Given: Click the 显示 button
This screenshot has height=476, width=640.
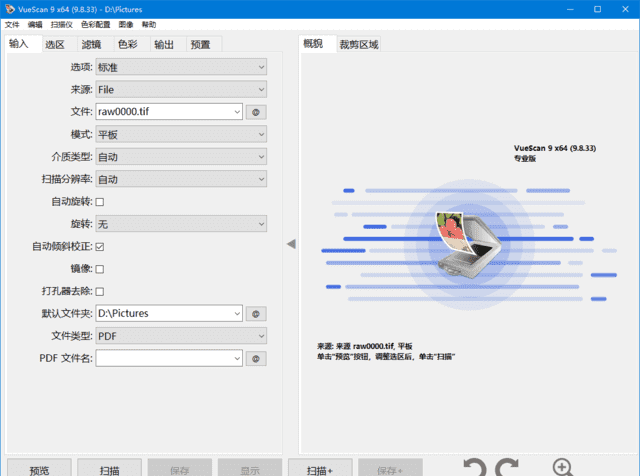Looking at the screenshot, I should click(250, 468).
